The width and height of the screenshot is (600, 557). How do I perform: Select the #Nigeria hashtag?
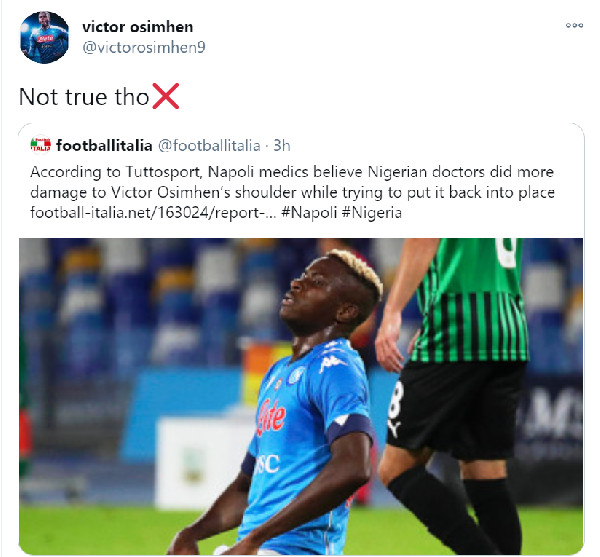point(372,212)
